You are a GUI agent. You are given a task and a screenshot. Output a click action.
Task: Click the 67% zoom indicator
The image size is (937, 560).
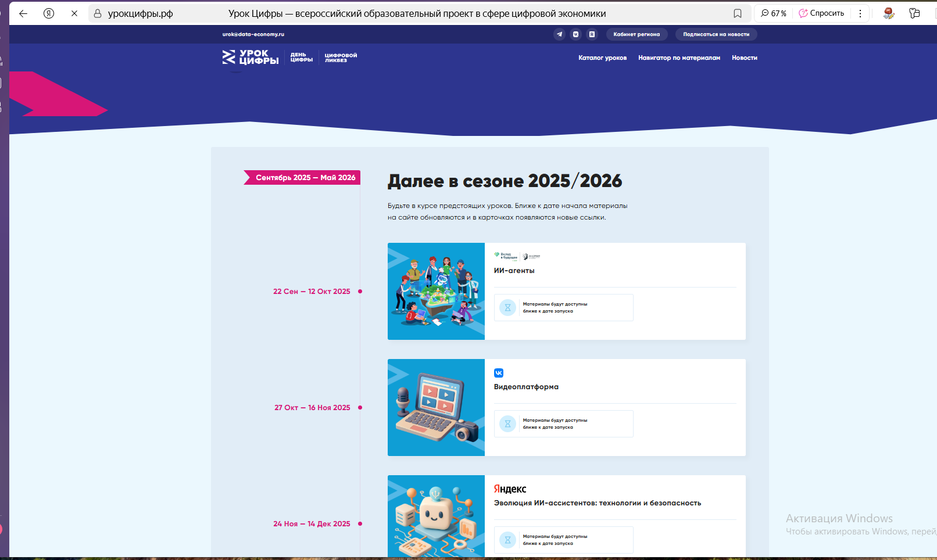pyautogui.click(x=774, y=13)
